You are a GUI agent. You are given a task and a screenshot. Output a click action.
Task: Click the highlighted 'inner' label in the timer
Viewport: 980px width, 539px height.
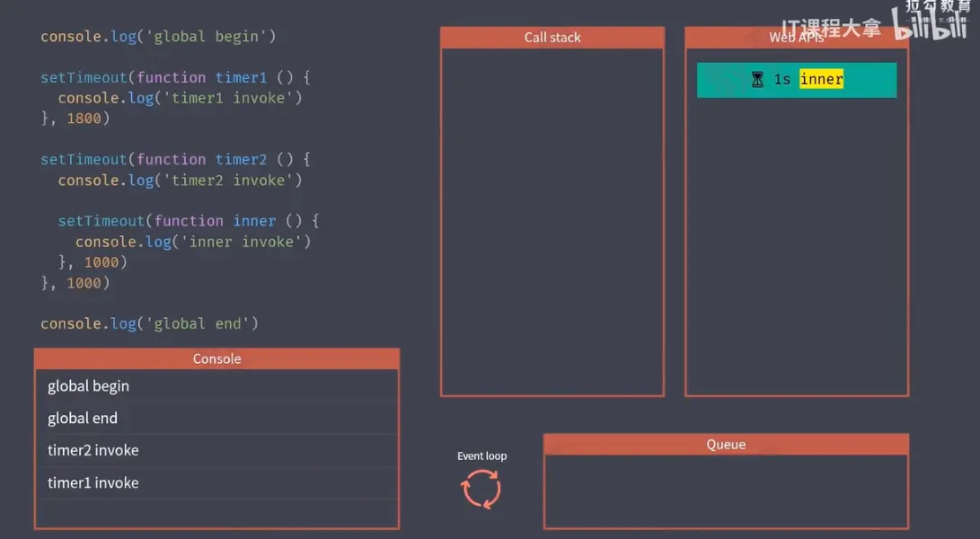tap(821, 79)
